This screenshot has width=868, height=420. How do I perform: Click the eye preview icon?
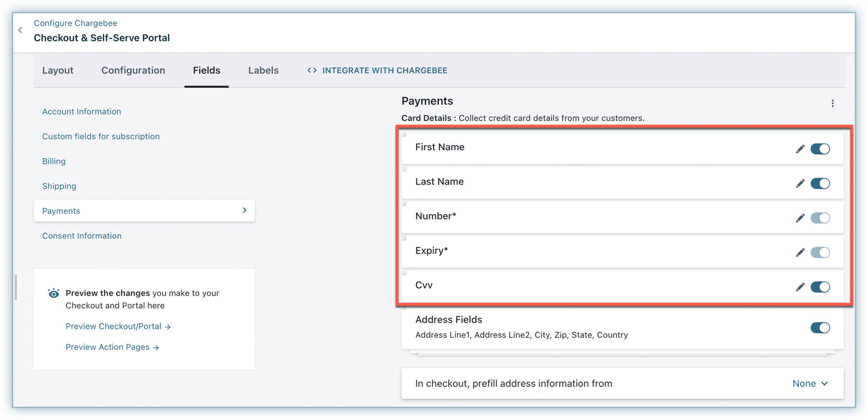(x=53, y=293)
